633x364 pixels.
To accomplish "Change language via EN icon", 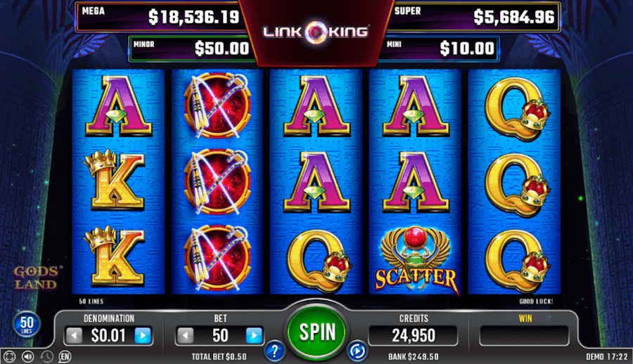I will [65, 356].
